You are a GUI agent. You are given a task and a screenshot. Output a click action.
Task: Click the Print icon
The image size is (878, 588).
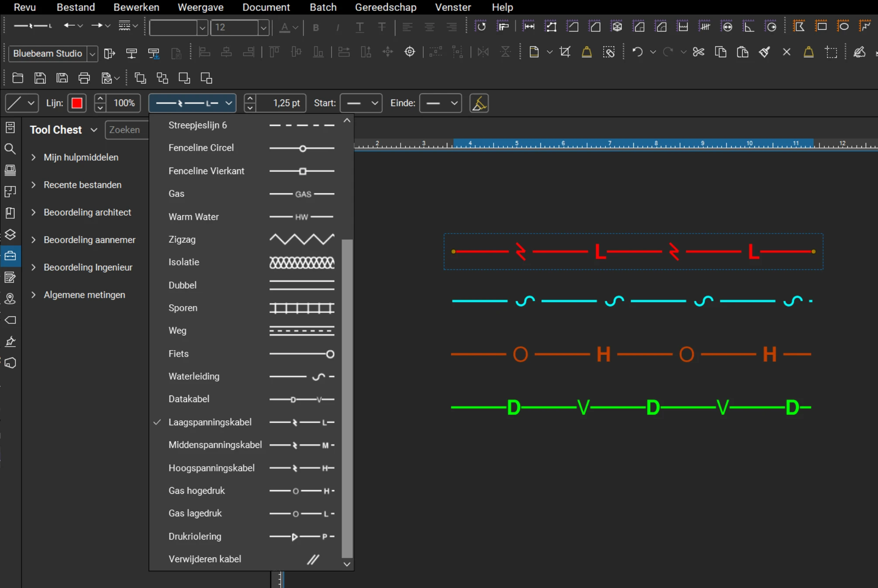(x=84, y=78)
